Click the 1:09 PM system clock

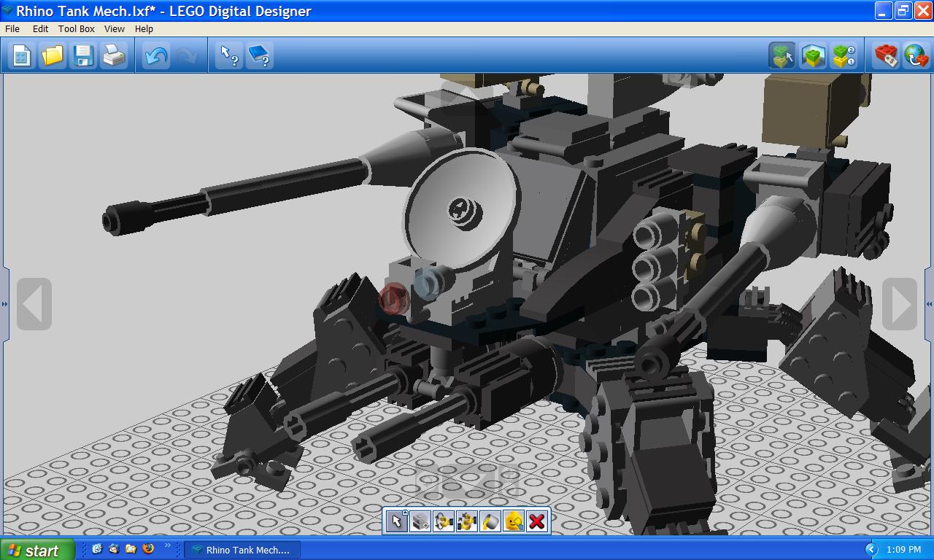903,550
